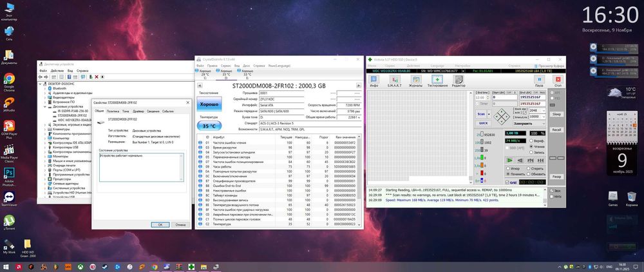Click the QUICK button in Victoria
The image size is (644, 272).
pos(482,123)
